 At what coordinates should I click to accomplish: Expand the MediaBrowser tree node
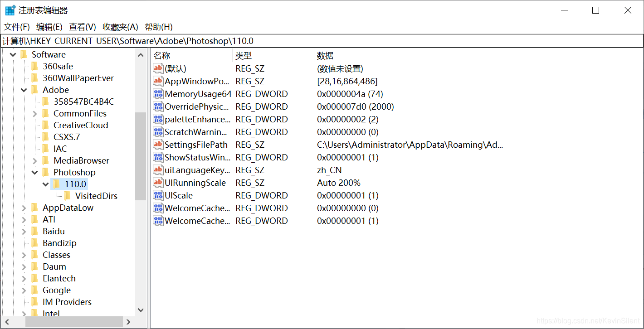pos(35,160)
